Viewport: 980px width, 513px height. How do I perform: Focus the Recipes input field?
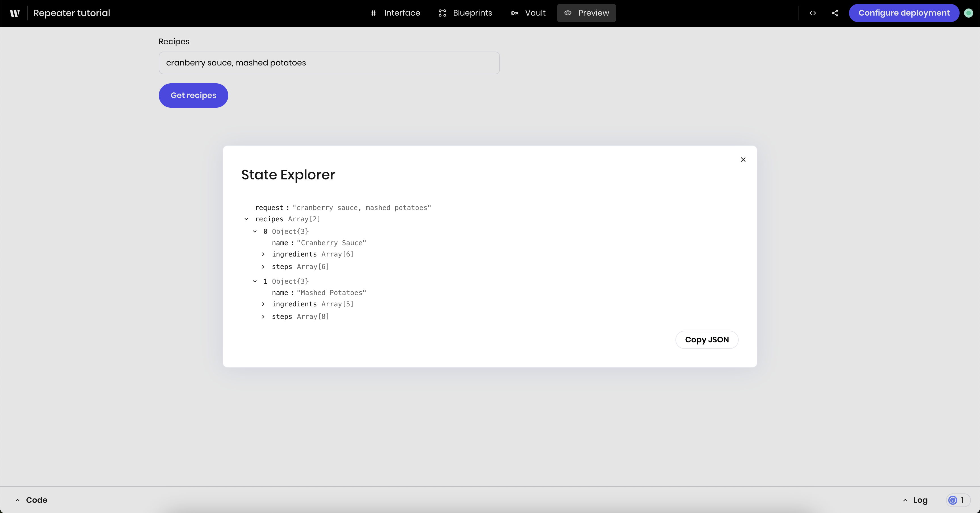(x=329, y=63)
